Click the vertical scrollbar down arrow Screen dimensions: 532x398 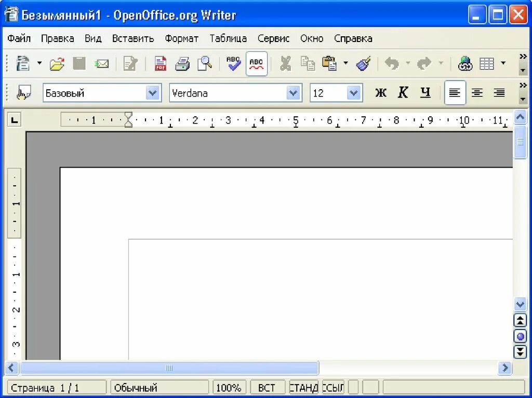tap(520, 304)
